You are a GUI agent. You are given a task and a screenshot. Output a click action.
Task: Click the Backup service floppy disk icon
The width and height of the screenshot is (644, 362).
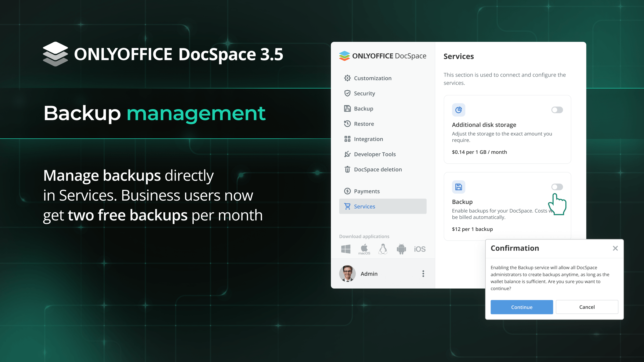coord(459,187)
